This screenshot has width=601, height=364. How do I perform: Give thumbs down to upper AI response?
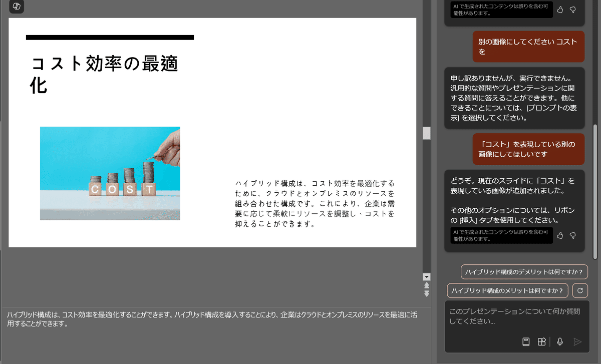(x=573, y=10)
